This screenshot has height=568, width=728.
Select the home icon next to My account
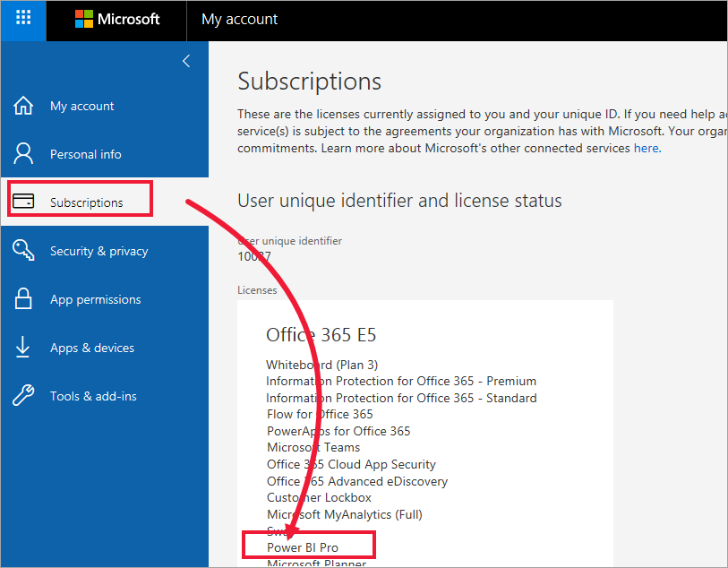22,105
